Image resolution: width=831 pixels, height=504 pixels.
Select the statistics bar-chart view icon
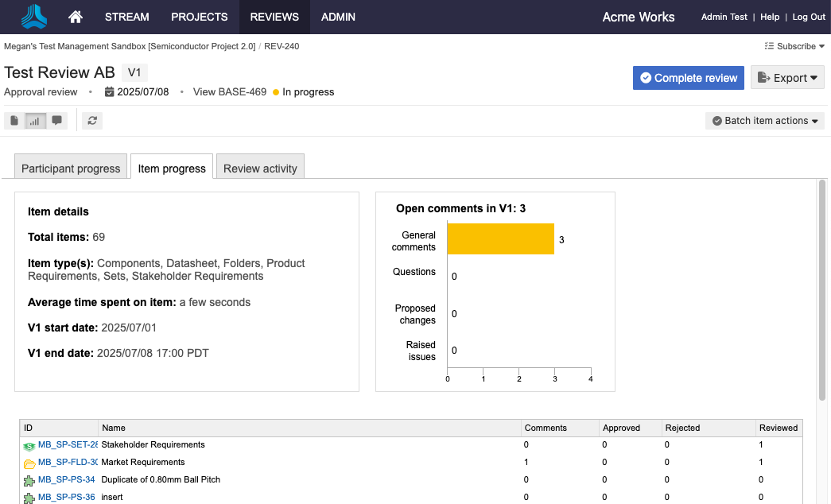[x=35, y=121]
